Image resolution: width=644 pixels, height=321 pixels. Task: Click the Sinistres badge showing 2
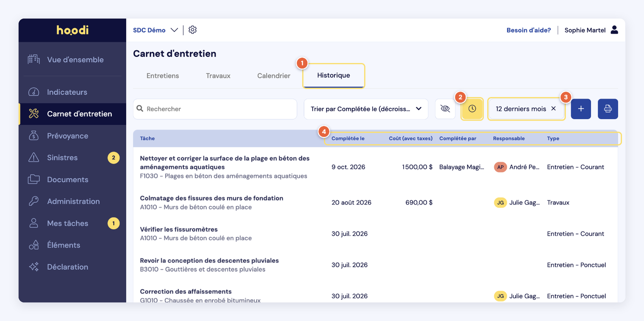(113, 157)
